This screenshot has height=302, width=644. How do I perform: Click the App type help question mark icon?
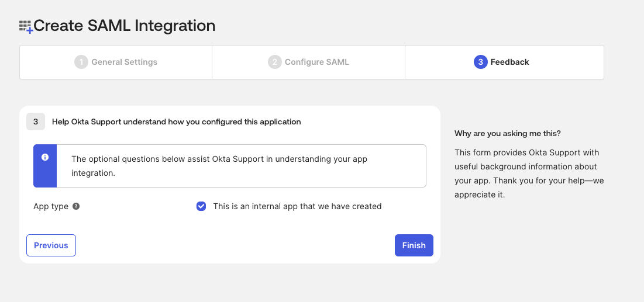tap(76, 206)
